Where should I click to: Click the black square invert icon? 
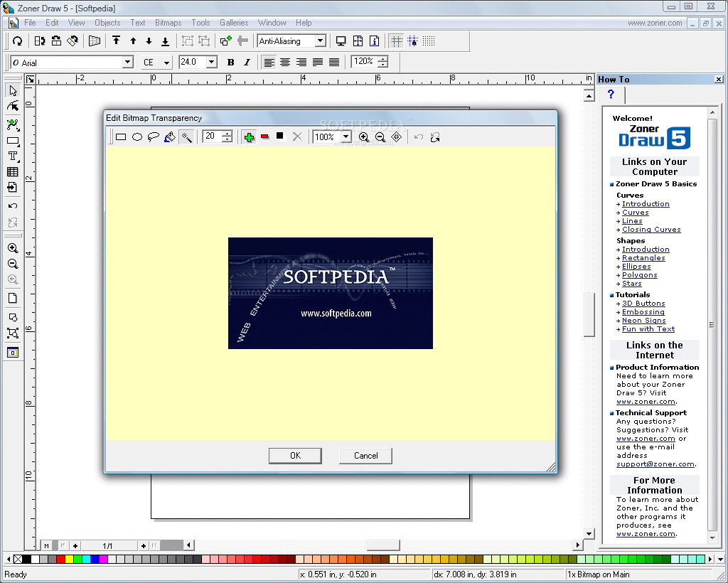coord(280,136)
